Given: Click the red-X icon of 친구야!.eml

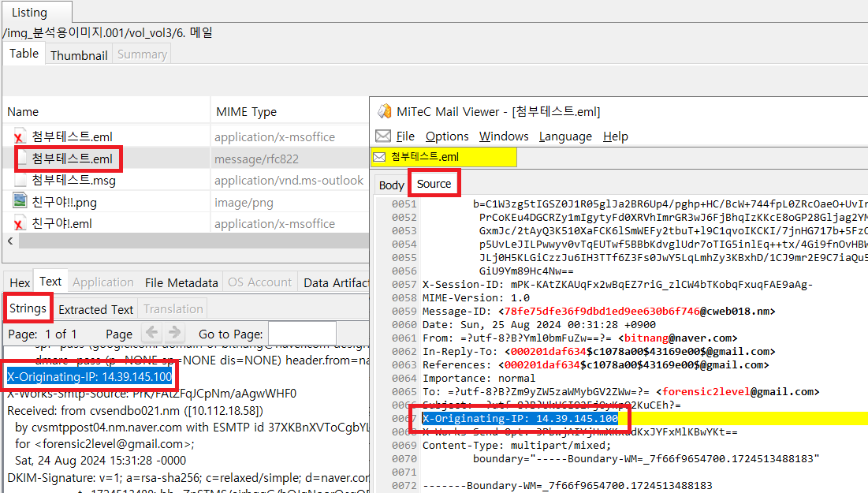Looking at the screenshot, I should pos(20,224).
